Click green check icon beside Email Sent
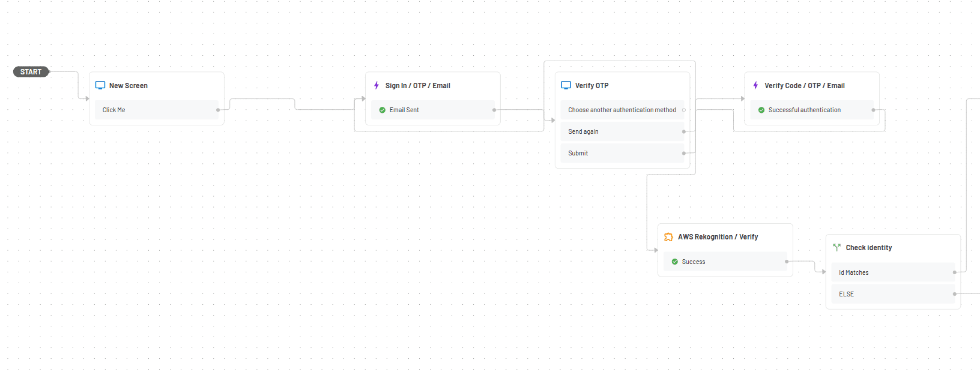 click(x=383, y=110)
